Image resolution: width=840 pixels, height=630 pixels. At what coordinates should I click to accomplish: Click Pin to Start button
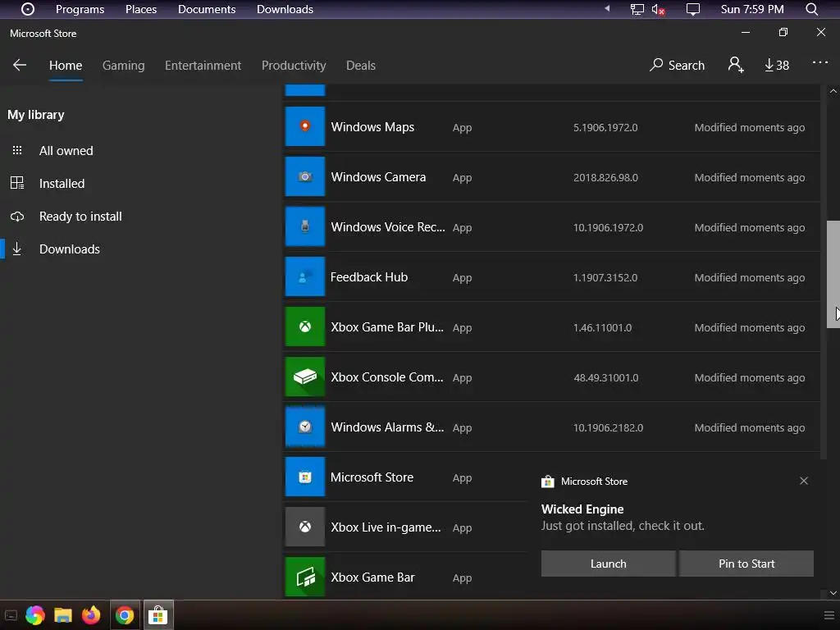pyautogui.click(x=746, y=564)
